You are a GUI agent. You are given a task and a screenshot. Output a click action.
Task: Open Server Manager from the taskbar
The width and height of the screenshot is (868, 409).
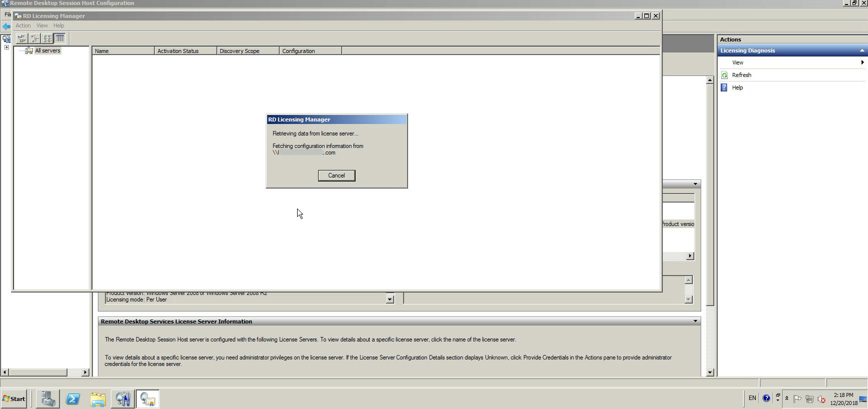click(x=48, y=399)
